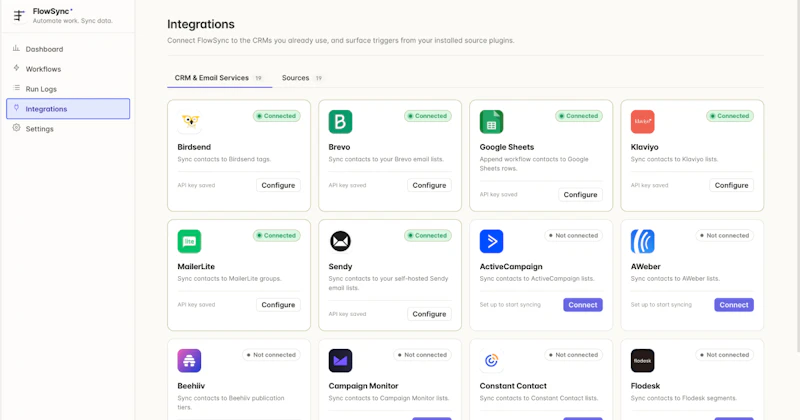Click 'Set up to start syncing' under ActiveCampaign

510,305
